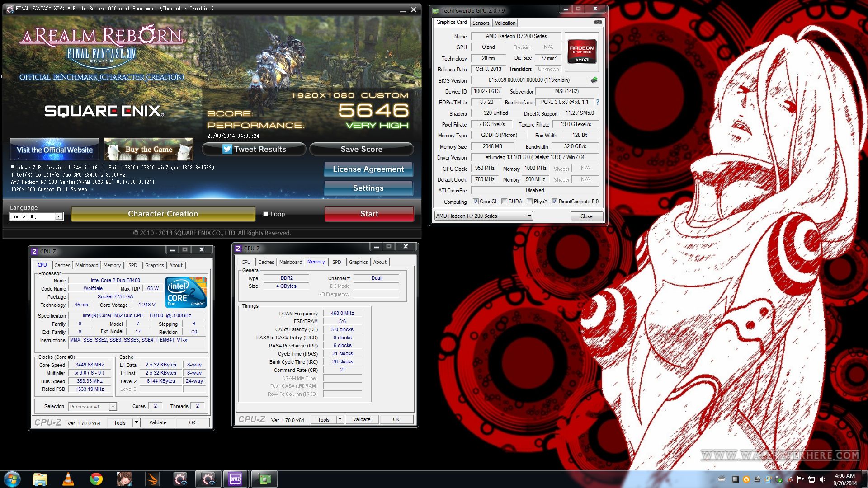Click the orange circular tray icon
The image size is (868, 488).
(746, 479)
